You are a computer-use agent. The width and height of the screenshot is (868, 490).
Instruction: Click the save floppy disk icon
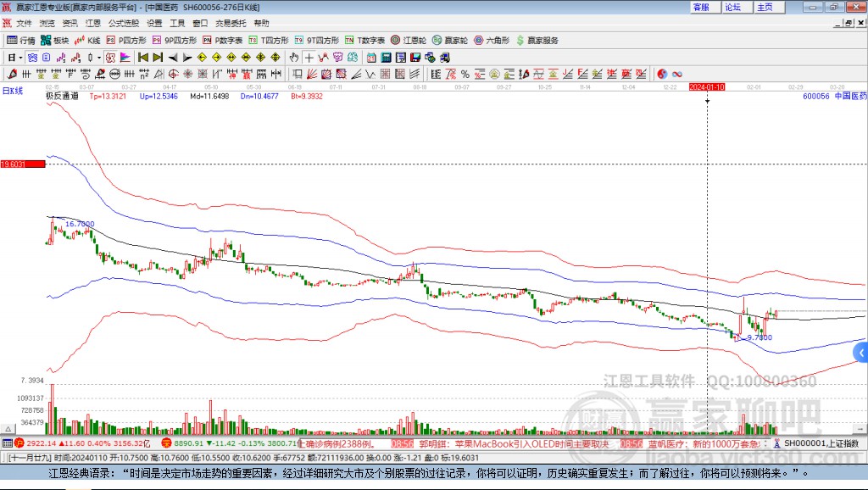[x=415, y=58]
